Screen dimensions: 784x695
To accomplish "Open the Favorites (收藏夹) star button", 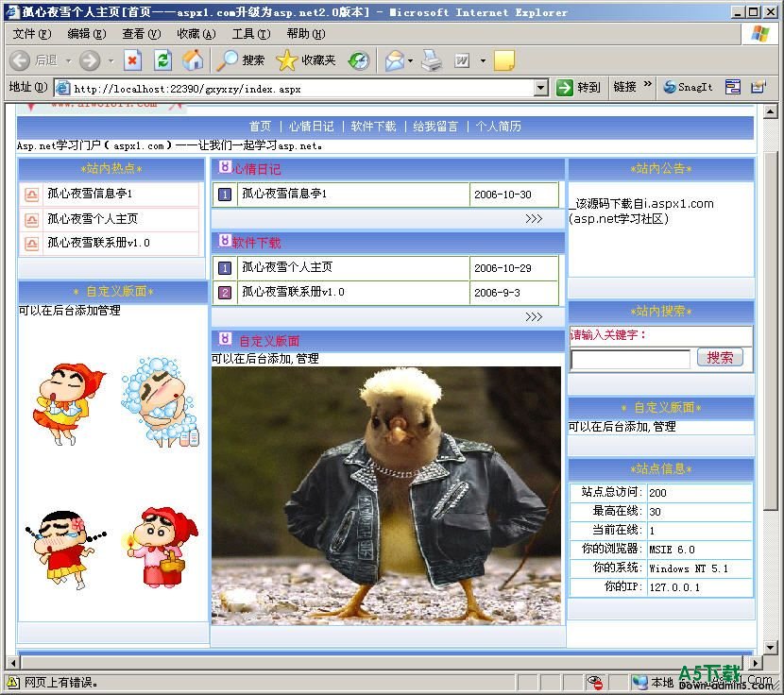I will click(x=306, y=60).
